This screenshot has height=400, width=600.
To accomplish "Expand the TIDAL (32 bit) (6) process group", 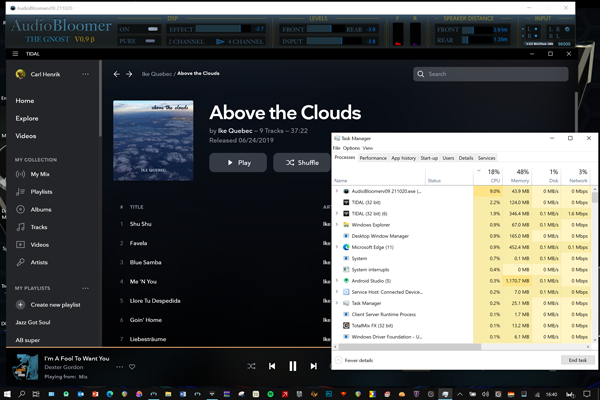I will pyautogui.click(x=337, y=214).
